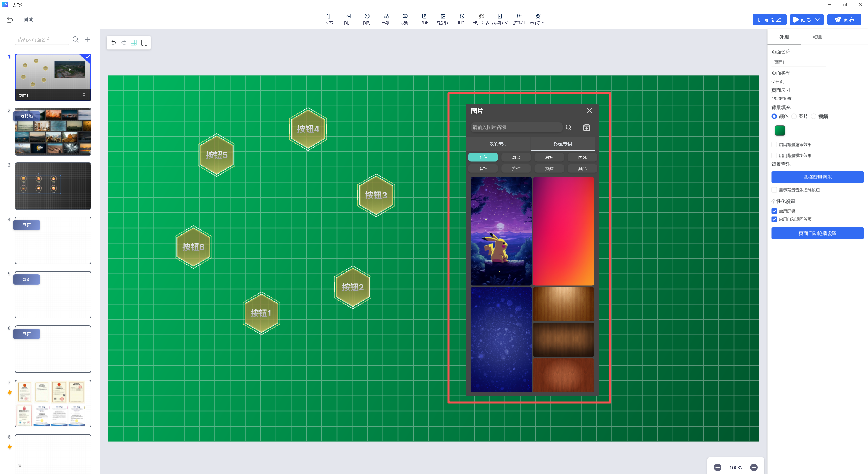The image size is (868, 474).
Task: Filter images by 装饰 category
Action: 483,168
